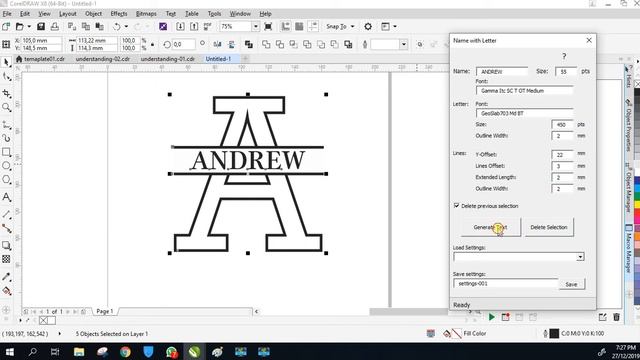The image size is (640, 360).
Task: Click the Save settings button
Action: 571,284
